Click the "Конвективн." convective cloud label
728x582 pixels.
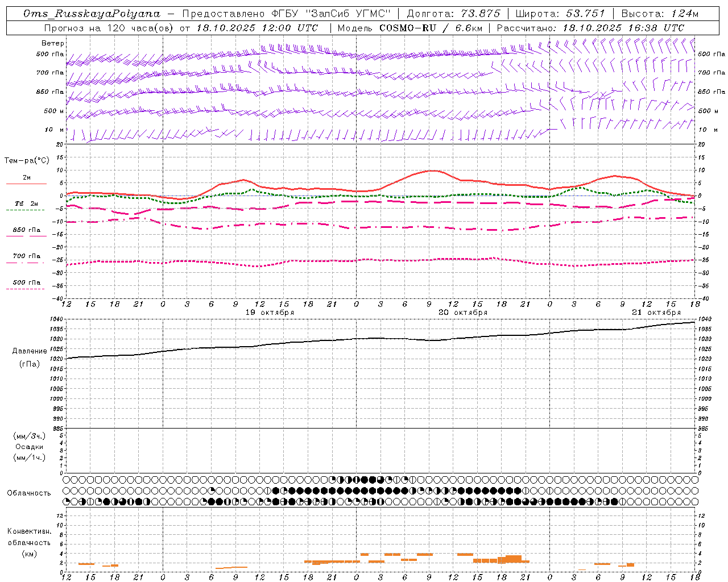[x=30, y=531]
